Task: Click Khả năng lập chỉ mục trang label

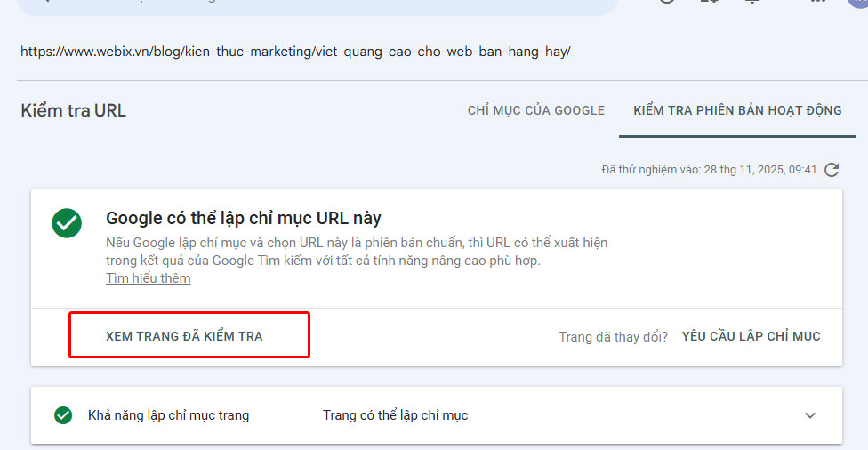Action: point(168,415)
